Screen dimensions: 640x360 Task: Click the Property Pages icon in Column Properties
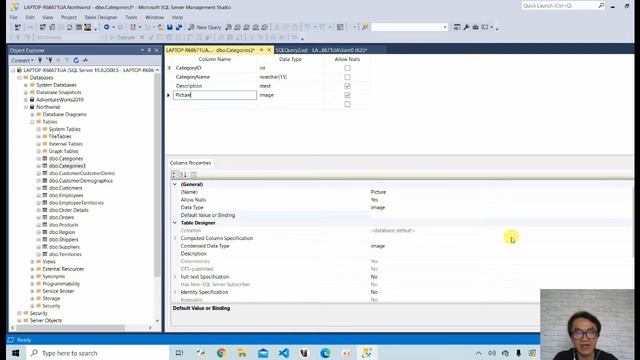tap(193, 175)
